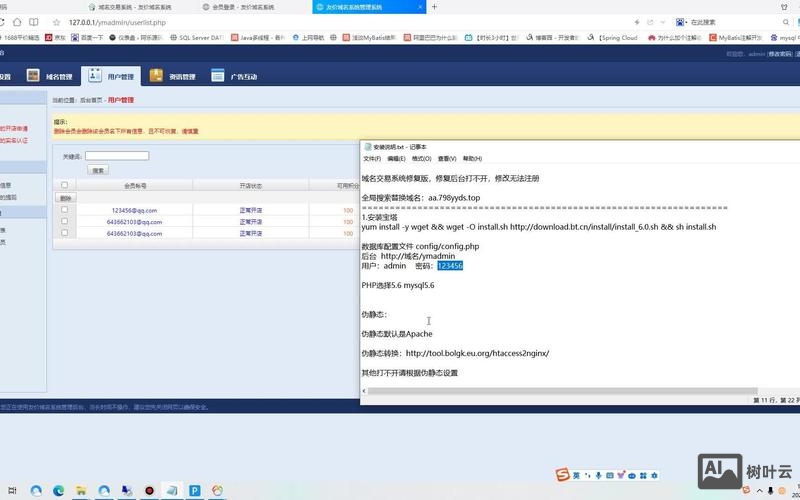Click the Sogou input method S icon

(x=563, y=474)
